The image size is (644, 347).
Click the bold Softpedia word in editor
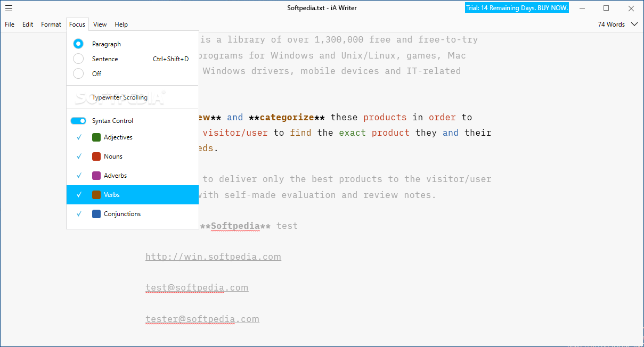pos(235,226)
